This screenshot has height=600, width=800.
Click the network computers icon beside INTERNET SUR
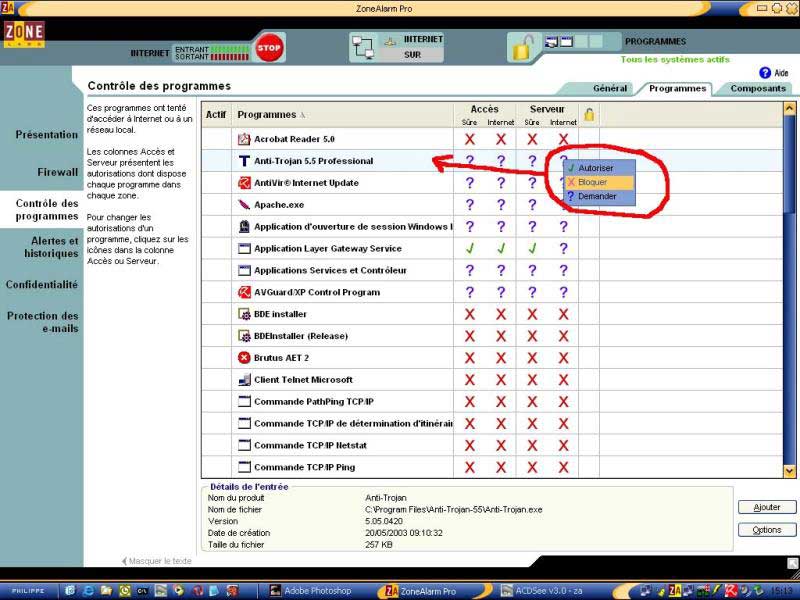pyautogui.click(x=363, y=48)
